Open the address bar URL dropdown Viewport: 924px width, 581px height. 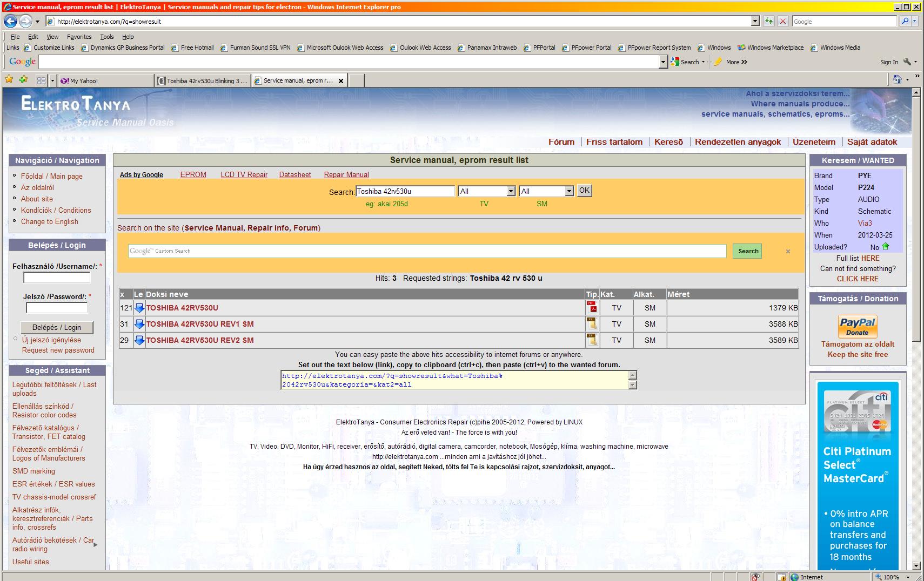coord(755,22)
